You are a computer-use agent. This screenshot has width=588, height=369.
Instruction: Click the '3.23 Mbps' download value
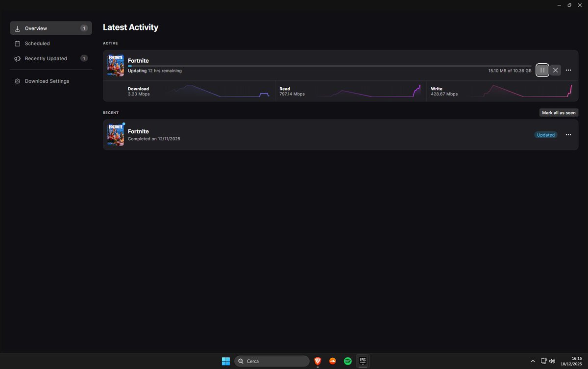tap(139, 94)
